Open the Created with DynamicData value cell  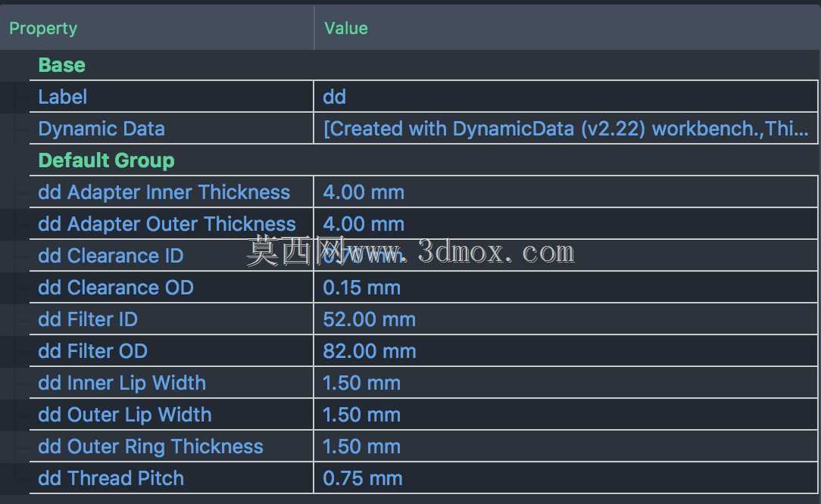566,129
